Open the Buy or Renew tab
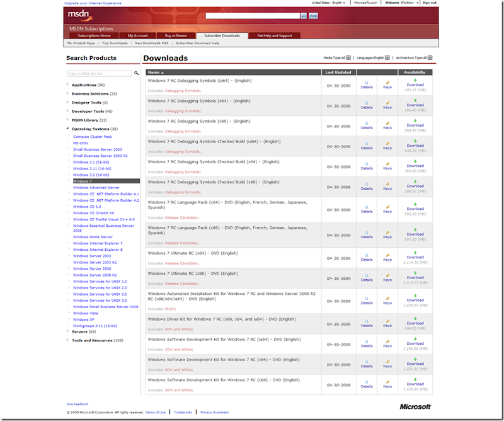Viewport: 504px width, 421px height. (x=176, y=36)
